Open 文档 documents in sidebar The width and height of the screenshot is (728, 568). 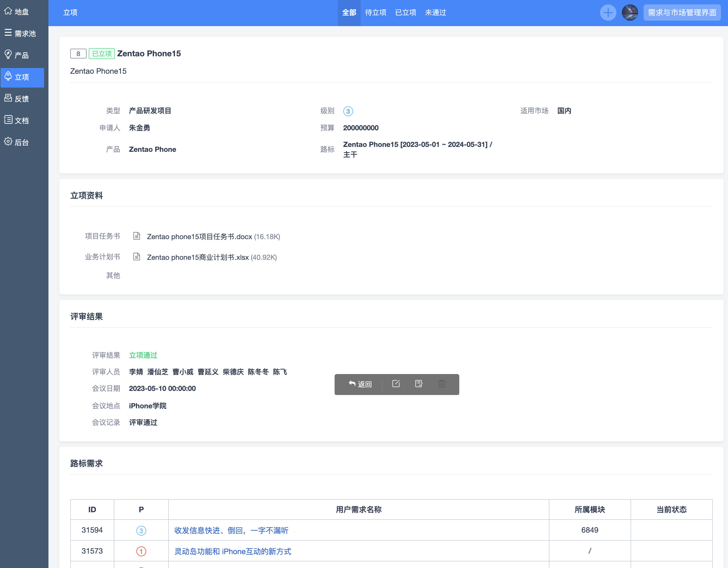point(22,121)
